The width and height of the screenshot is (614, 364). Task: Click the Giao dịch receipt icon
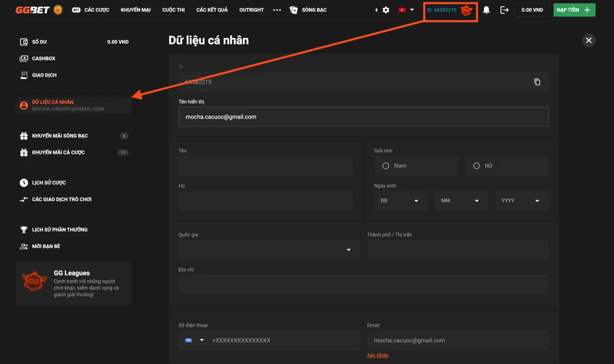tap(24, 75)
